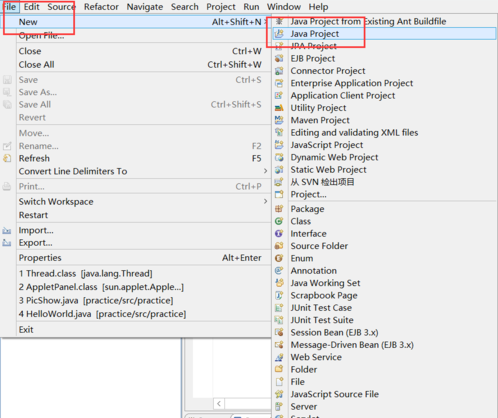Viewport: 498px width, 418px height.
Task: Open the Navigate menu
Action: [x=145, y=7]
